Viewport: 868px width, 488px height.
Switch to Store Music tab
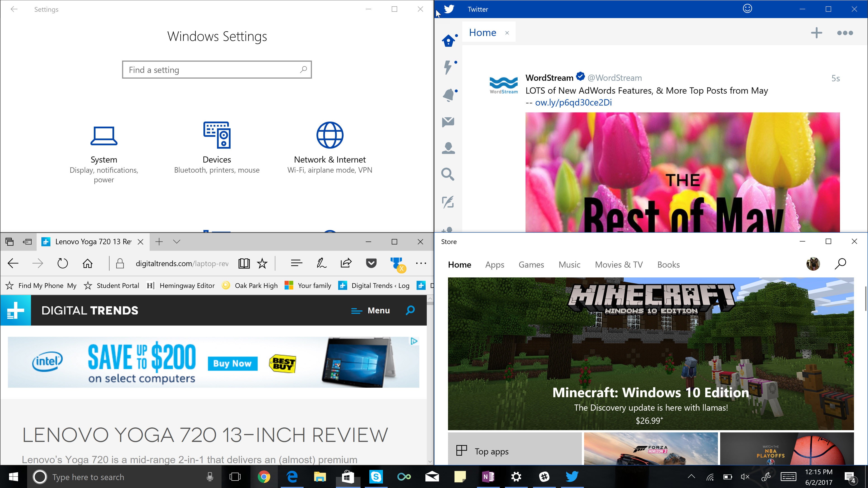[569, 265]
